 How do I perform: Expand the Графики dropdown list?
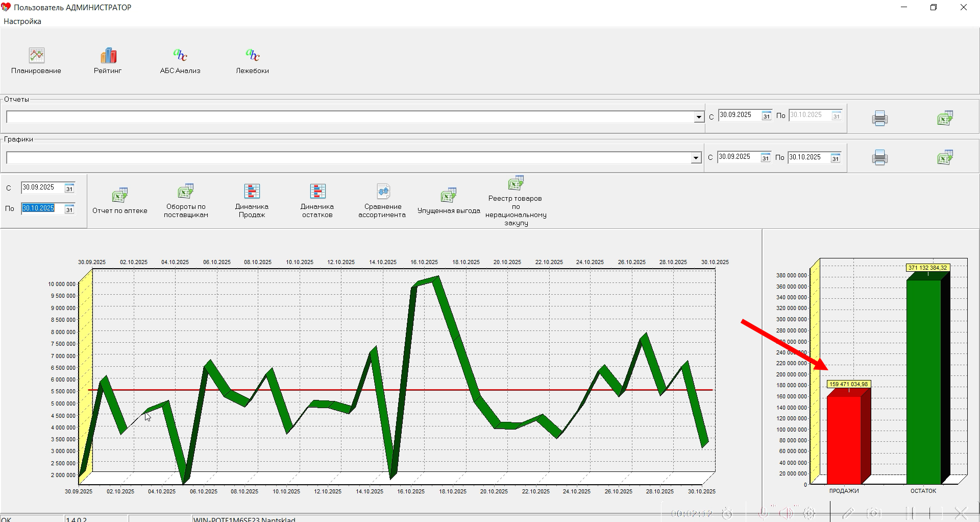pyautogui.click(x=696, y=158)
